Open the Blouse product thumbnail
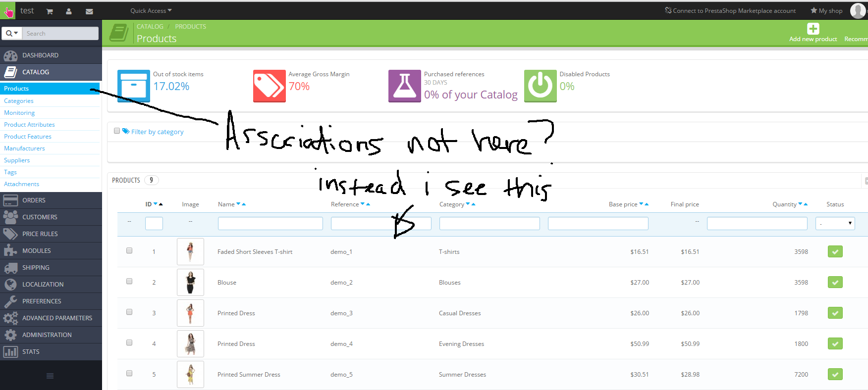 pos(190,282)
